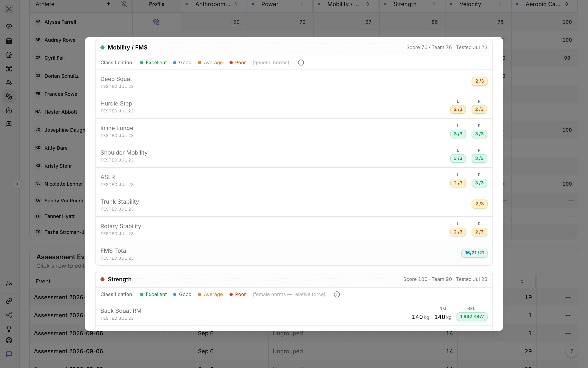Click the Trunk Stability 2/3 badge

(479, 204)
